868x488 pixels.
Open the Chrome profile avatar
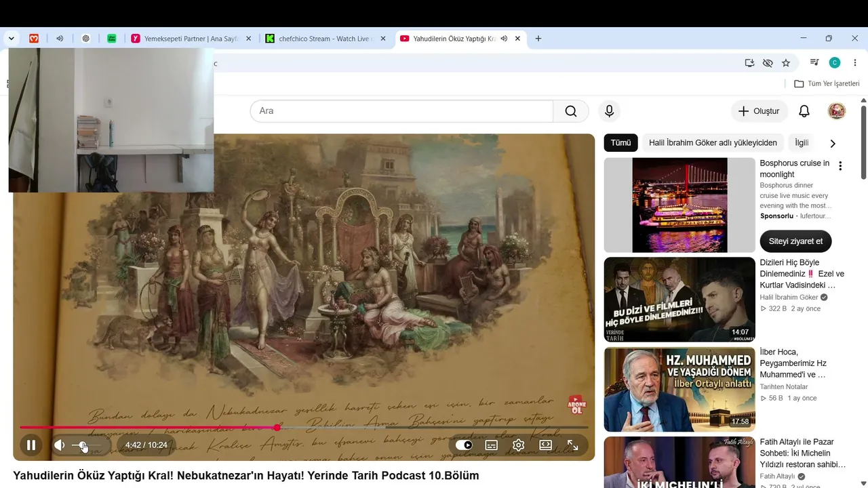(835, 63)
